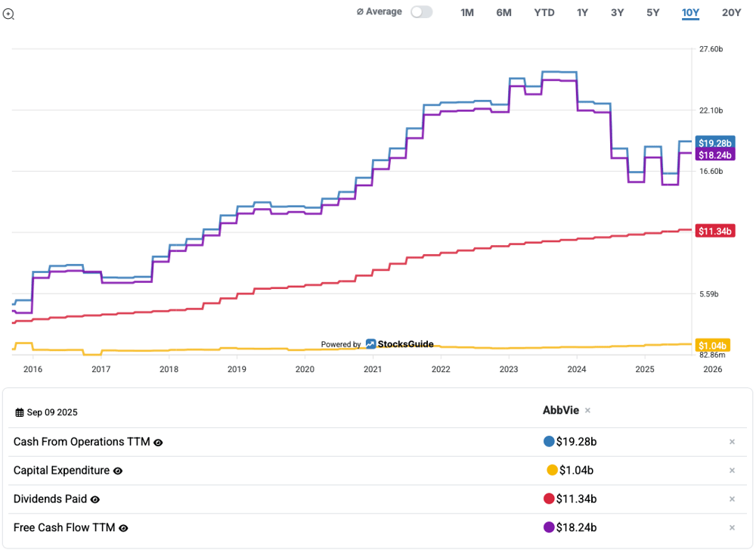Viewport: 756px width, 553px height.
Task: Select the YTD time range
Action: click(544, 13)
